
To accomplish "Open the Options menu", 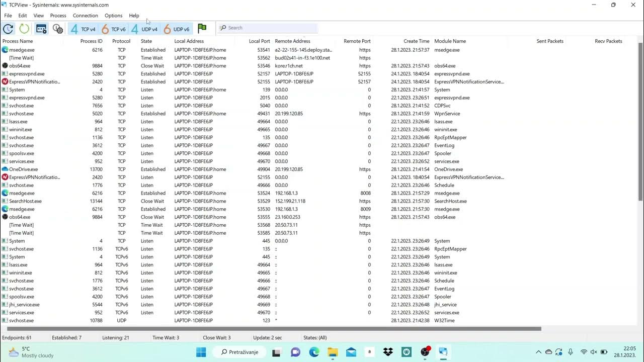I will tap(114, 16).
